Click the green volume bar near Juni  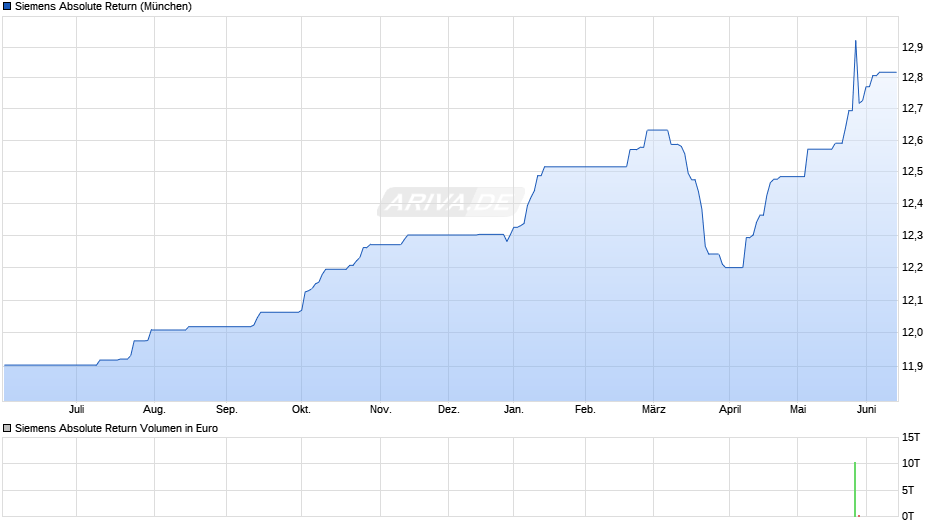pos(855,489)
